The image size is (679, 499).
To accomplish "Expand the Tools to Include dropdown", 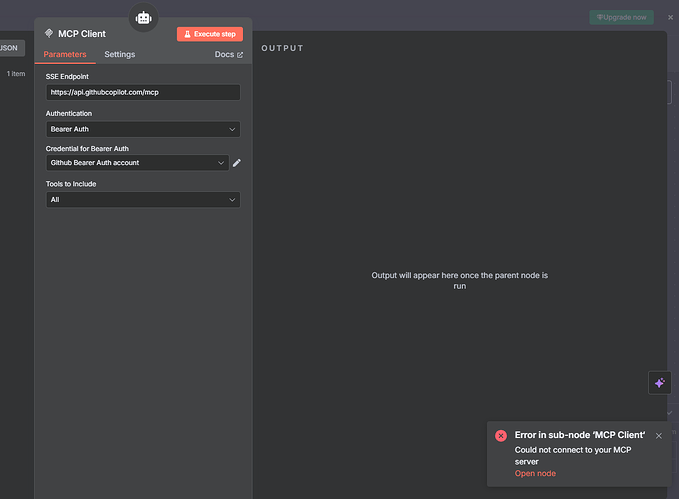I will point(143,200).
